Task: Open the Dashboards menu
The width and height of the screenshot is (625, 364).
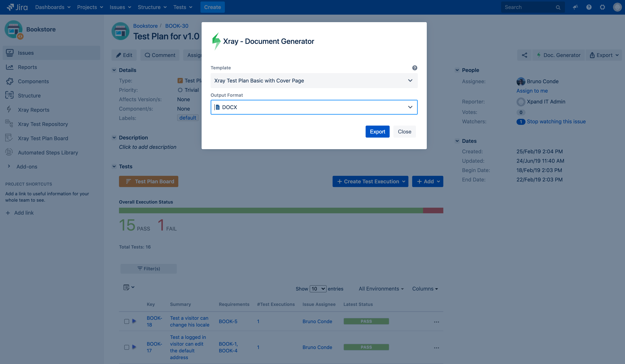Action: (x=53, y=7)
